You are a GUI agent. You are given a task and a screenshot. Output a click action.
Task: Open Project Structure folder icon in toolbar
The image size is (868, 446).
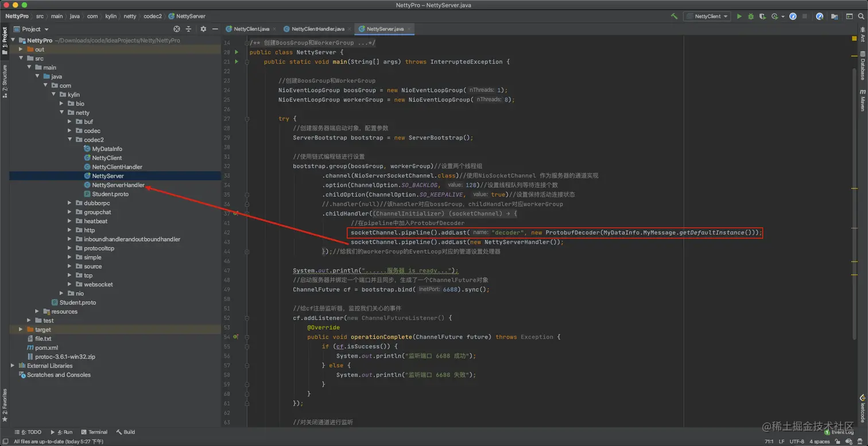(x=835, y=17)
